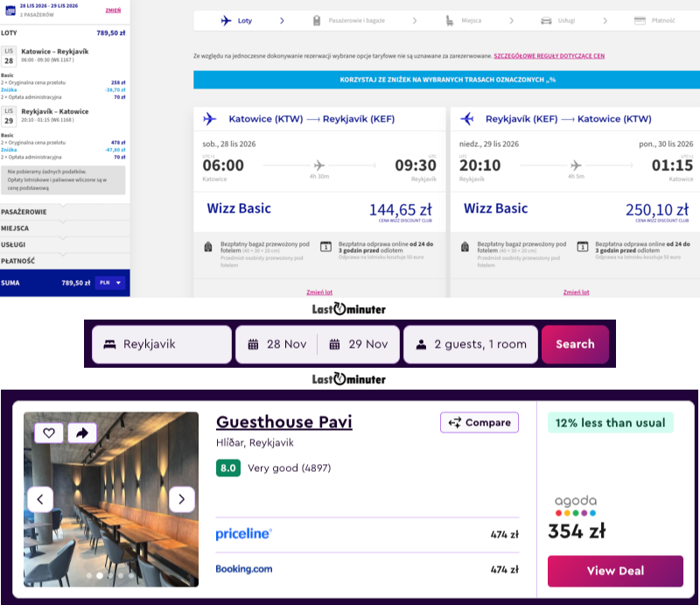Image resolution: width=700 pixels, height=605 pixels.
Task: Click Reykjavík – Katowice in the sidebar summary
Action: 55,111
